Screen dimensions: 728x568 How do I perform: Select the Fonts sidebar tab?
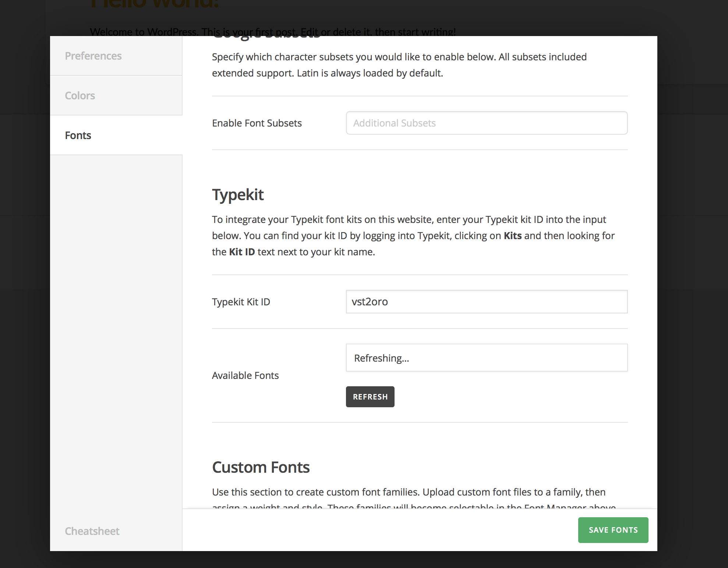click(116, 135)
